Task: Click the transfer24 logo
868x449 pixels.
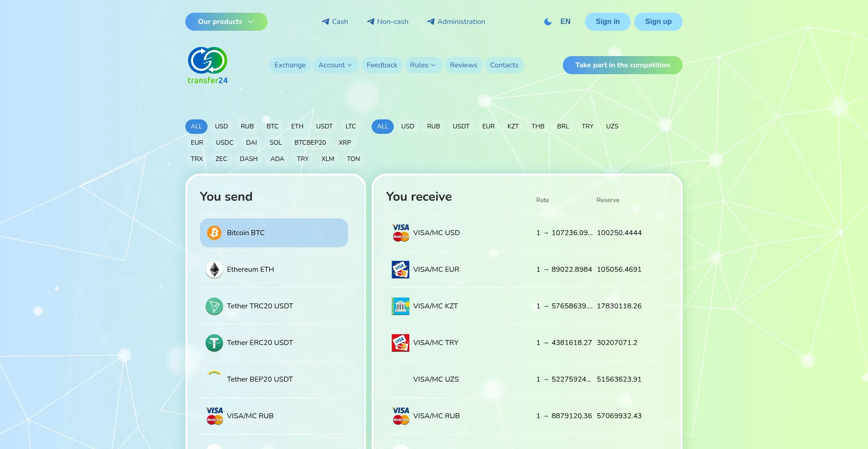Action: 208,66
